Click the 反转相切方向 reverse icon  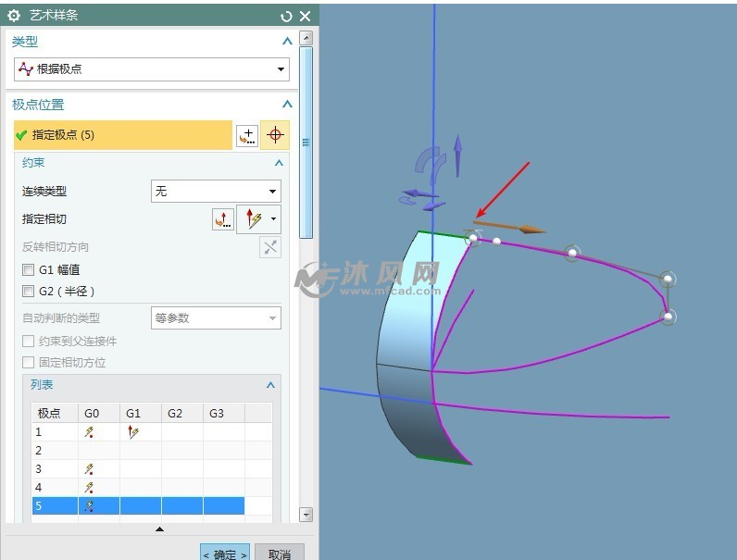click(270, 247)
